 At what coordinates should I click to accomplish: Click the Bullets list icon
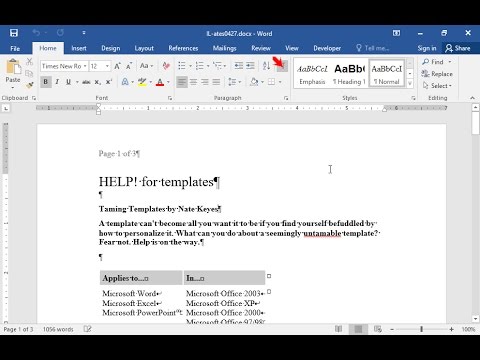(182, 66)
